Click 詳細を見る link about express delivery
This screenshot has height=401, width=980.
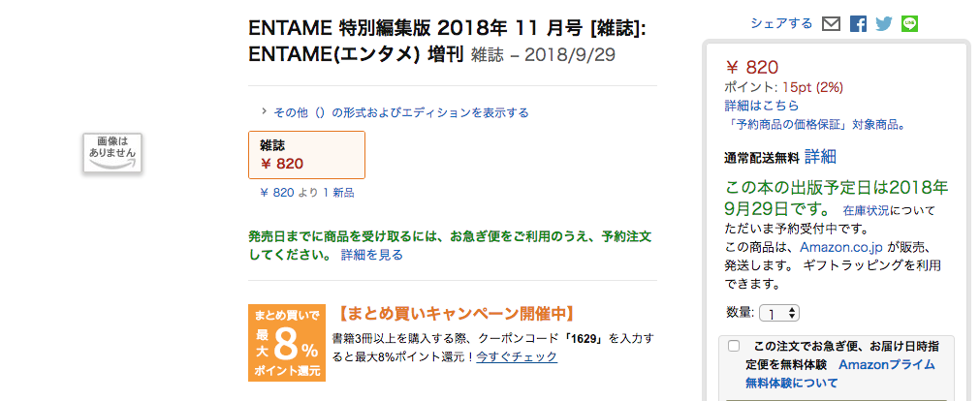(372, 255)
